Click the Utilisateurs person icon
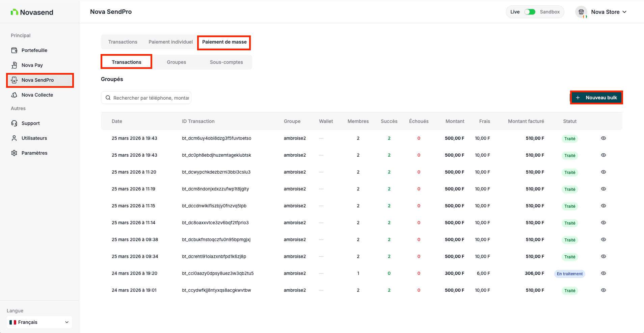 tap(14, 138)
